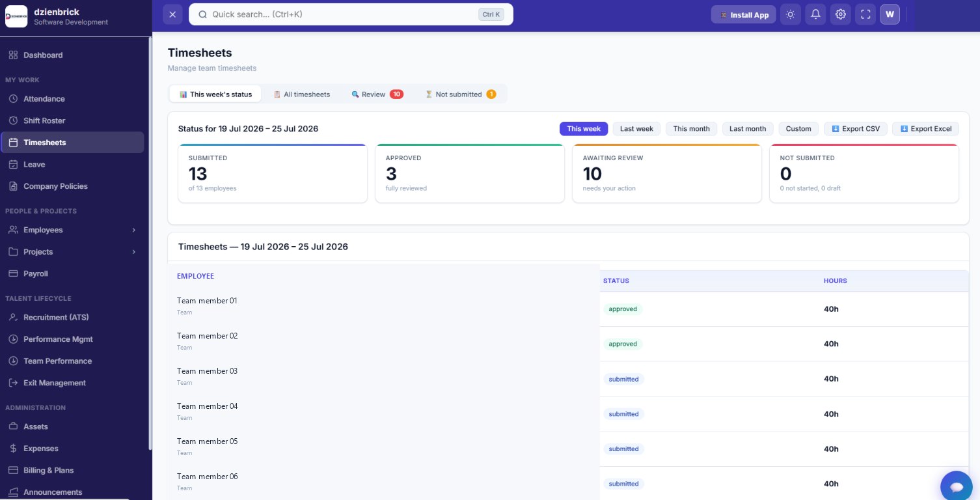Open Attendance from the sidebar
Screen dimensions: 980x500
coord(72,99)
